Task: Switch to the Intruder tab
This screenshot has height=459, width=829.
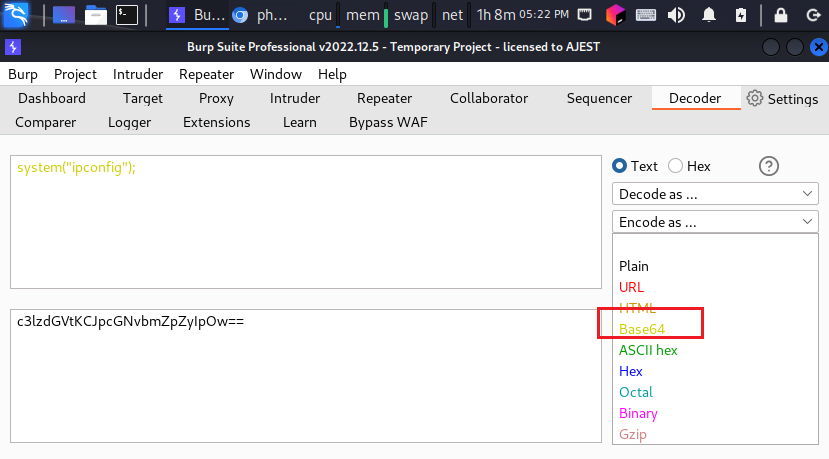Action: (x=294, y=98)
